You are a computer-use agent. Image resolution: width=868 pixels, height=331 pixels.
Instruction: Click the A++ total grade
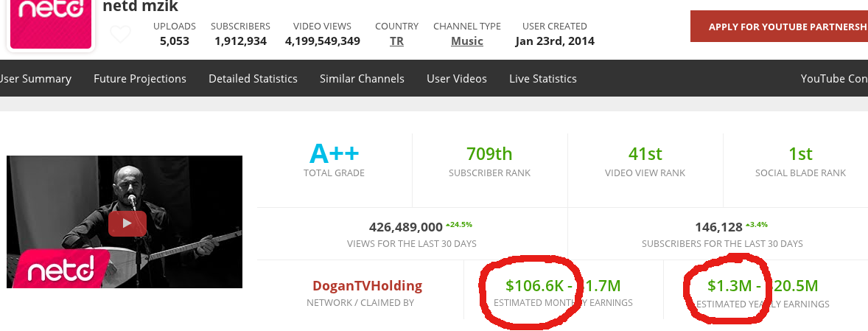[x=335, y=153]
